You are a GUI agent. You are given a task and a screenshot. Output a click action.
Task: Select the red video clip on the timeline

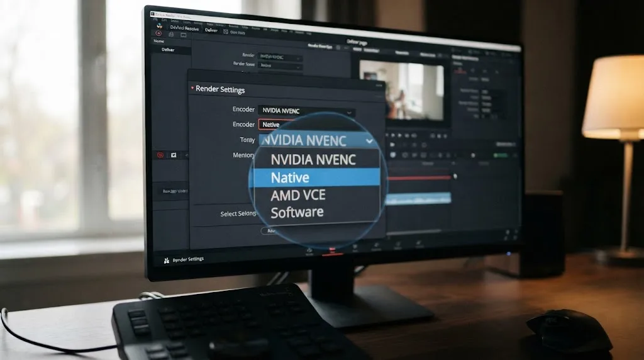[x=419, y=178]
